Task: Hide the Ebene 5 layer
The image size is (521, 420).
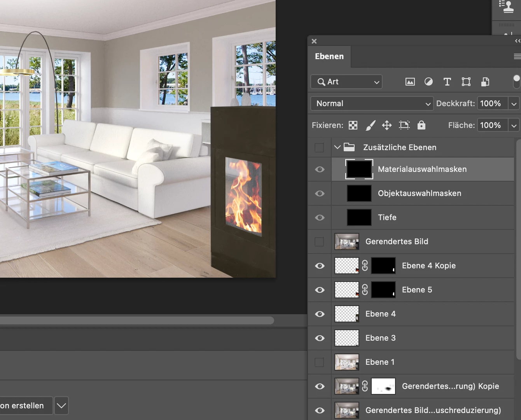Action: click(320, 290)
